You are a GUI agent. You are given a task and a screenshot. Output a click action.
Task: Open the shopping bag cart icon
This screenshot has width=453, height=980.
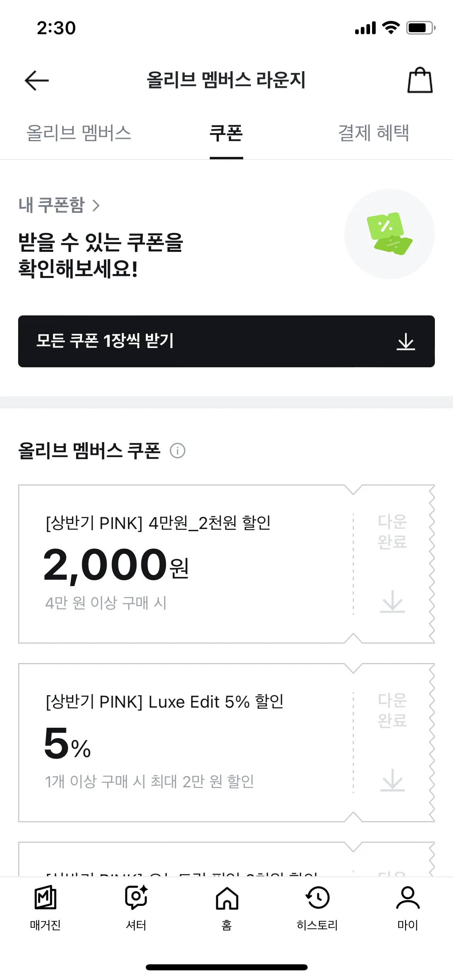click(x=420, y=80)
